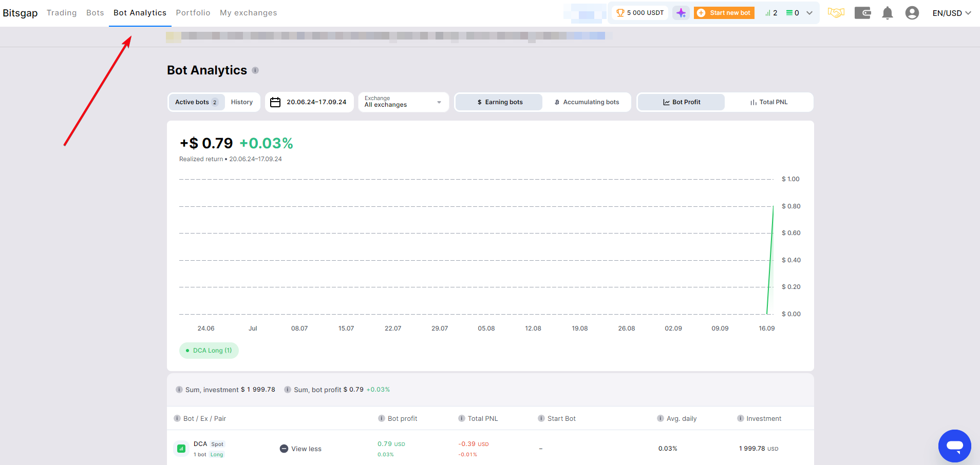Click info icon of Avg. daily column
The width and height of the screenshot is (980, 465).
coord(661,418)
